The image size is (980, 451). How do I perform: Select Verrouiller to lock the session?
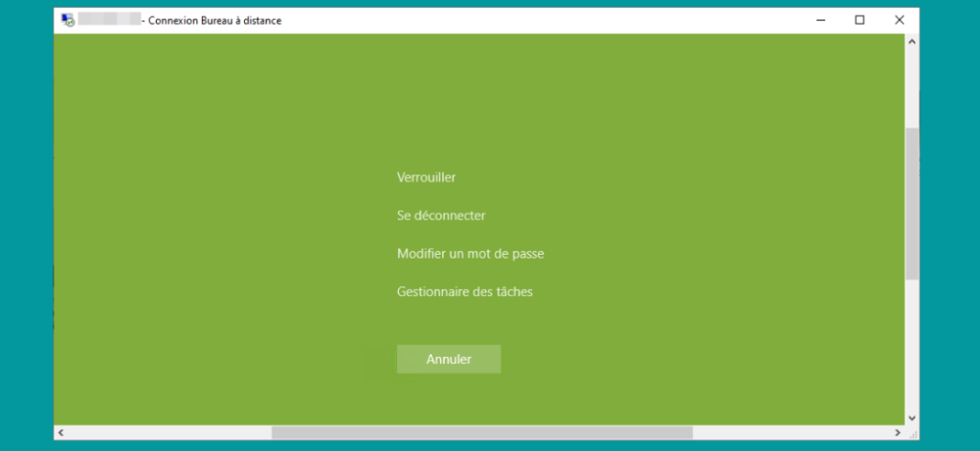pos(426,177)
